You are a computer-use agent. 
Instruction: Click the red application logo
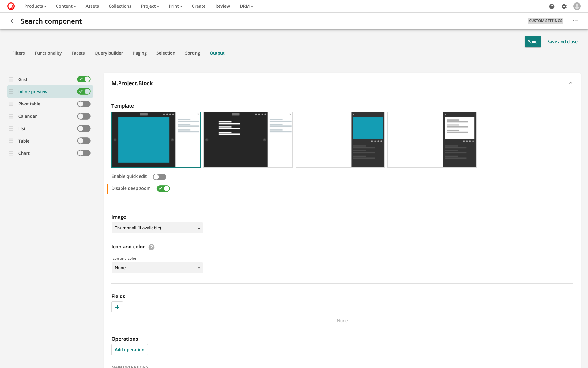(x=11, y=6)
